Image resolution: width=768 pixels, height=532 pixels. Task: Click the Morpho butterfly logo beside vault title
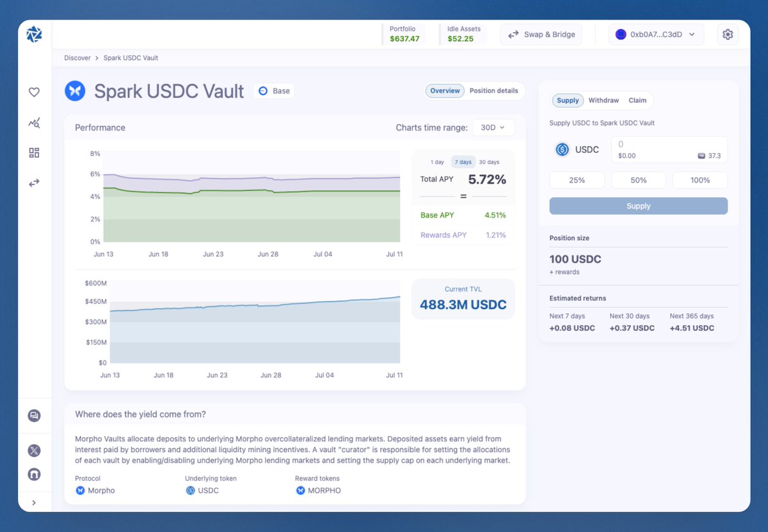click(x=75, y=91)
